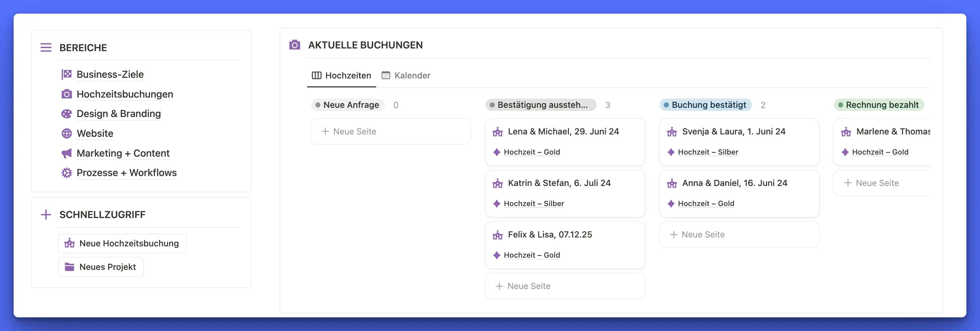Viewport: 980px width, 331px height.
Task: Add Neue Seite under Buchung bestätigt column
Action: click(739, 235)
